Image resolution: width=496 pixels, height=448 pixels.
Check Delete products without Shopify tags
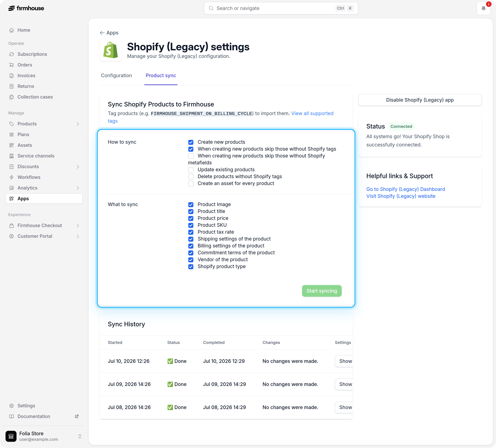pos(191,177)
